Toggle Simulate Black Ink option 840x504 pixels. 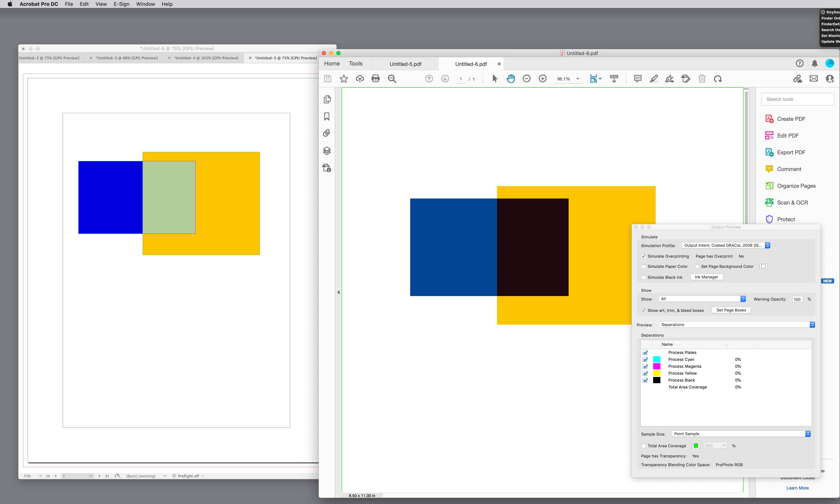643,277
